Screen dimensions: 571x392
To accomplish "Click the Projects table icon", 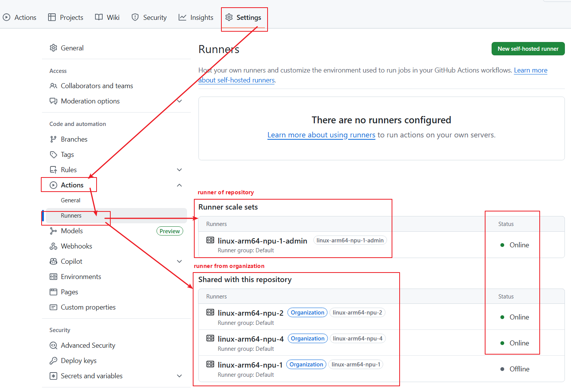I will 52,17.
